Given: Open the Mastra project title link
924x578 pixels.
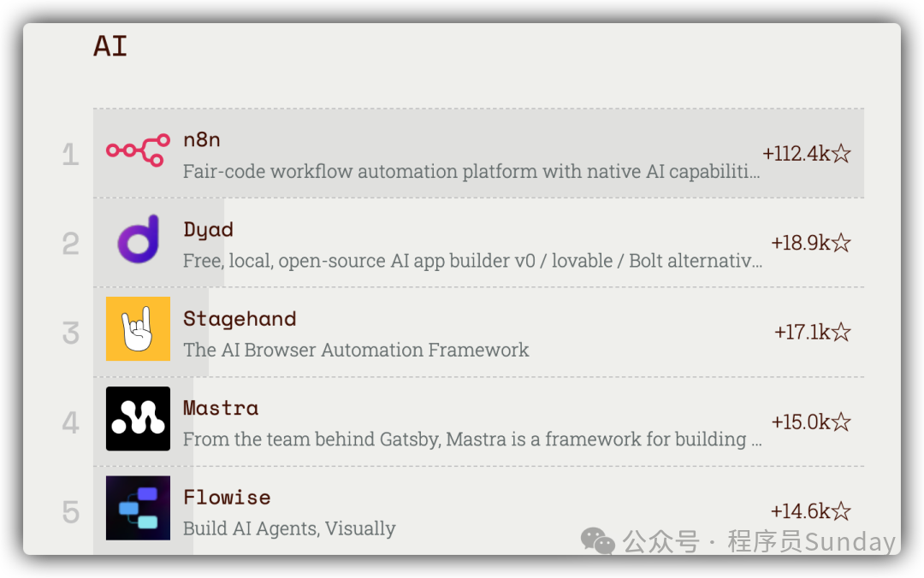Looking at the screenshot, I should (221, 408).
